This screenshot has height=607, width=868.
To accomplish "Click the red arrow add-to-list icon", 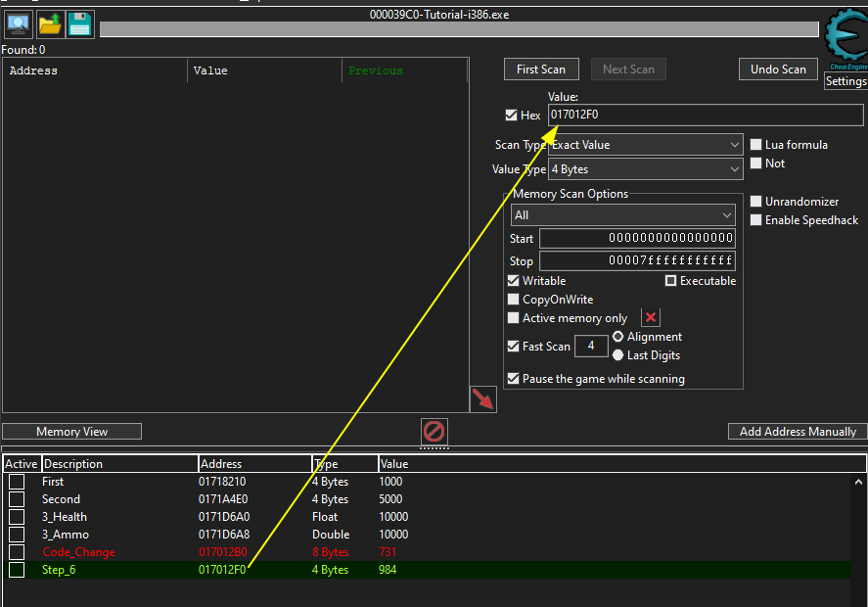I will tap(482, 398).
